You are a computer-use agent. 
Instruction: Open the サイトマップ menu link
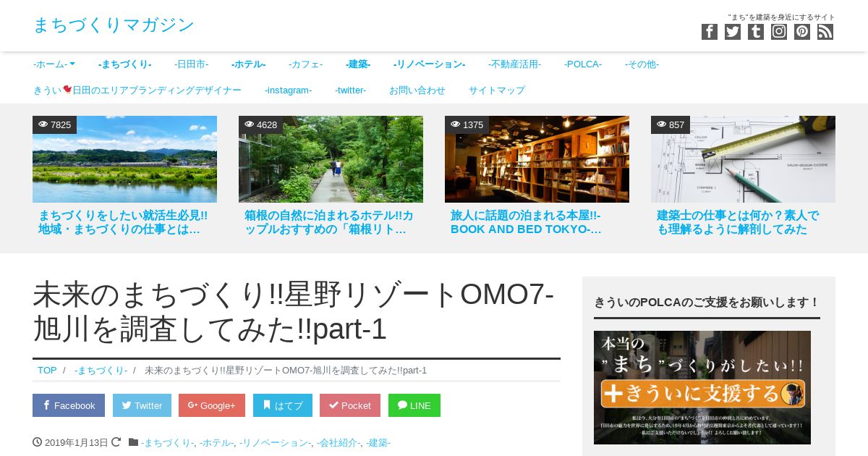pos(497,90)
